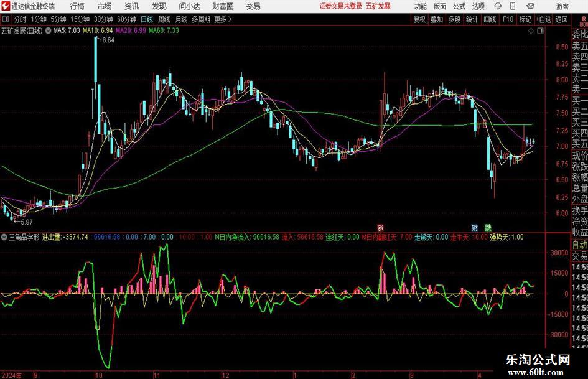Click the 画线 drawing button
588x379 pixels.
coord(490,19)
